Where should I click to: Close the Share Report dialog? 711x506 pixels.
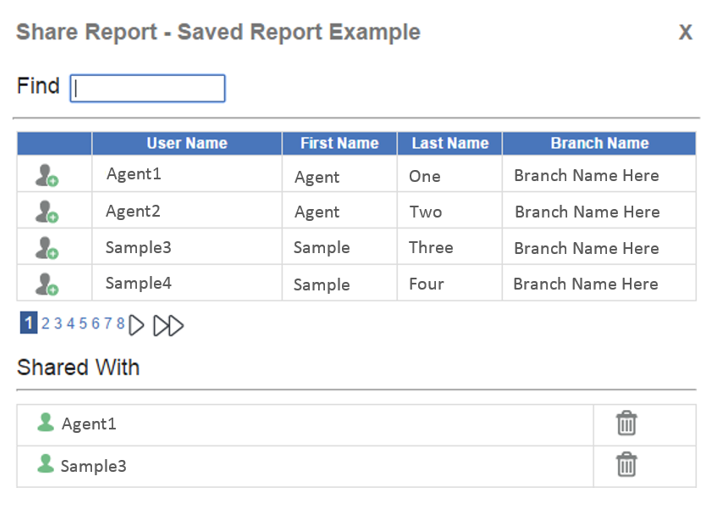pos(685,32)
